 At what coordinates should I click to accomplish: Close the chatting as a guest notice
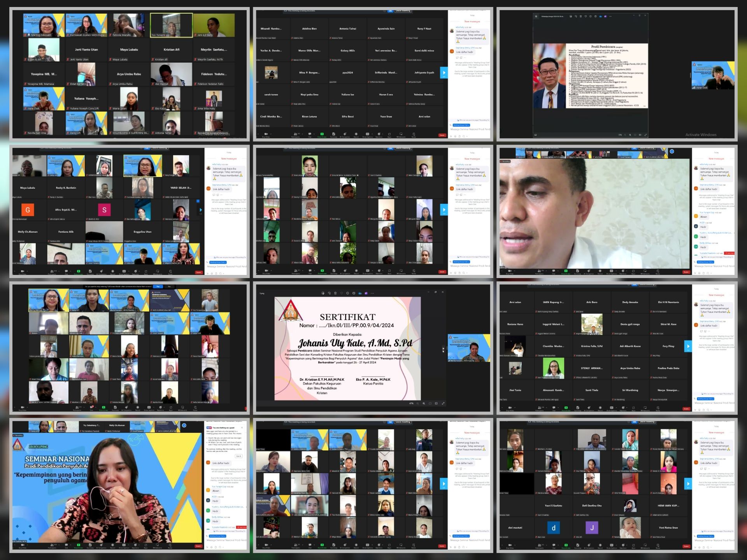pyautogui.click(x=242, y=428)
